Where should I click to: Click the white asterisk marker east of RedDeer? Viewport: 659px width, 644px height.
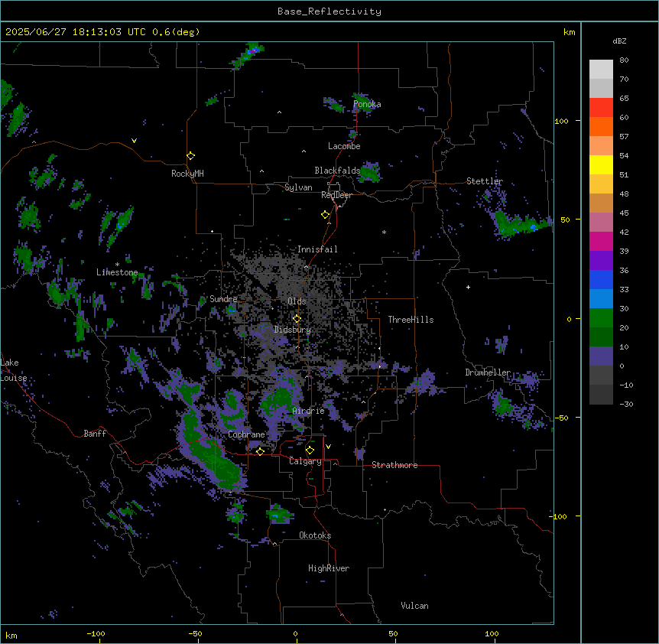[x=384, y=232]
